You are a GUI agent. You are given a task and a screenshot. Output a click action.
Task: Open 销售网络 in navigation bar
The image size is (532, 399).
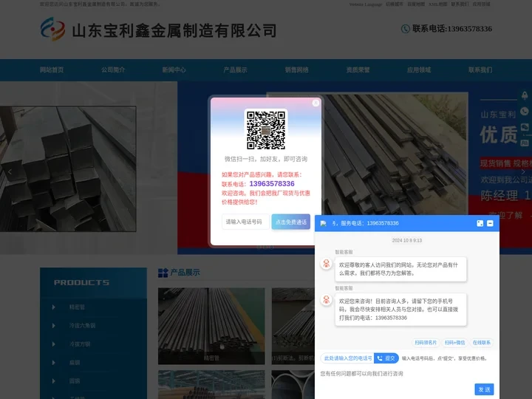pyautogui.click(x=296, y=70)
